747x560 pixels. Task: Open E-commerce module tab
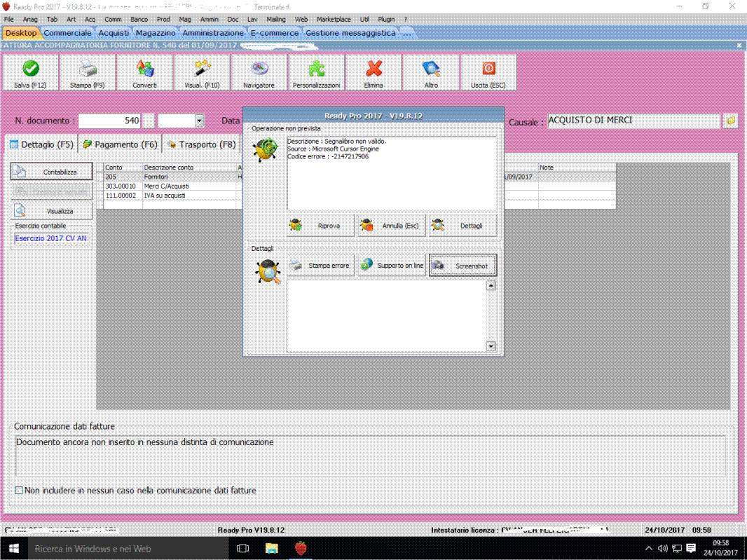click(x=275, y=33)
